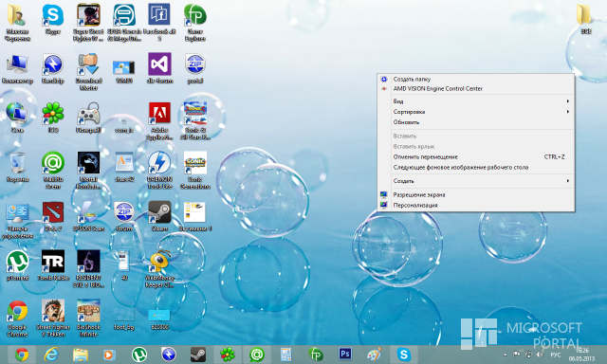Open the volume speaker icon in the tray
607x364 pixels.
pyautogui.click(x=540, y=355)
